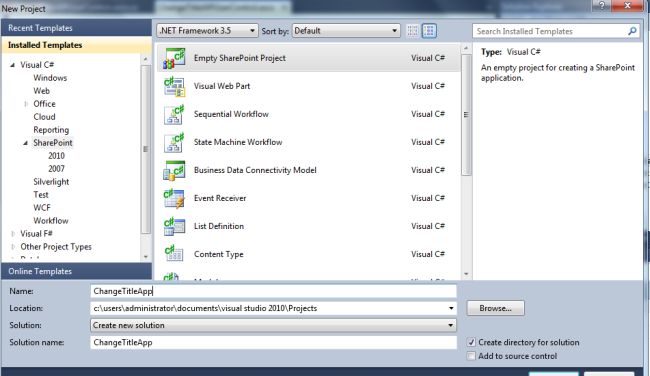This screenshot has height=376, width=650.
Task: Choose the Sequential Workflow template icon
Action: [x=174, y=114]
